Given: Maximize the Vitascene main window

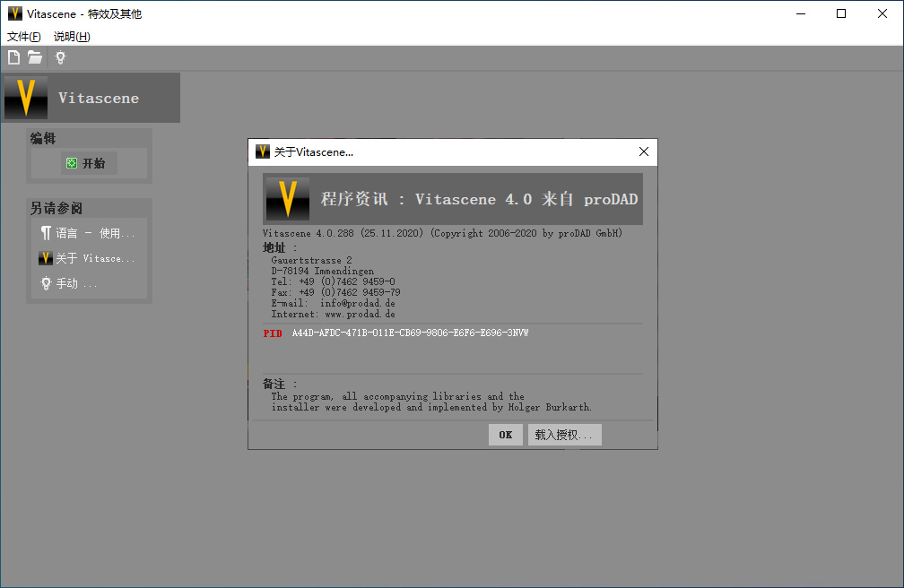Looking at the screenshot, I should pos(841,13).
